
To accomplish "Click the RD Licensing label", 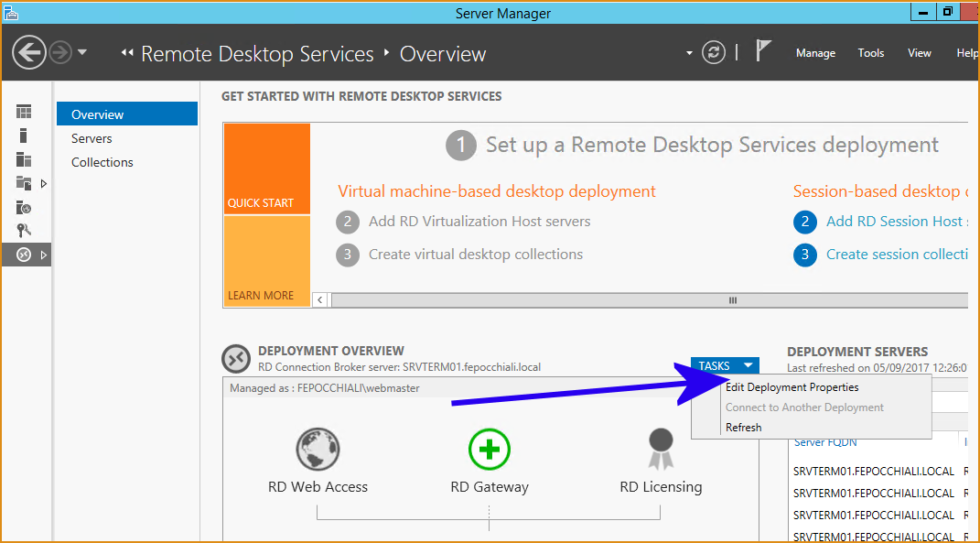I will 661,487.
